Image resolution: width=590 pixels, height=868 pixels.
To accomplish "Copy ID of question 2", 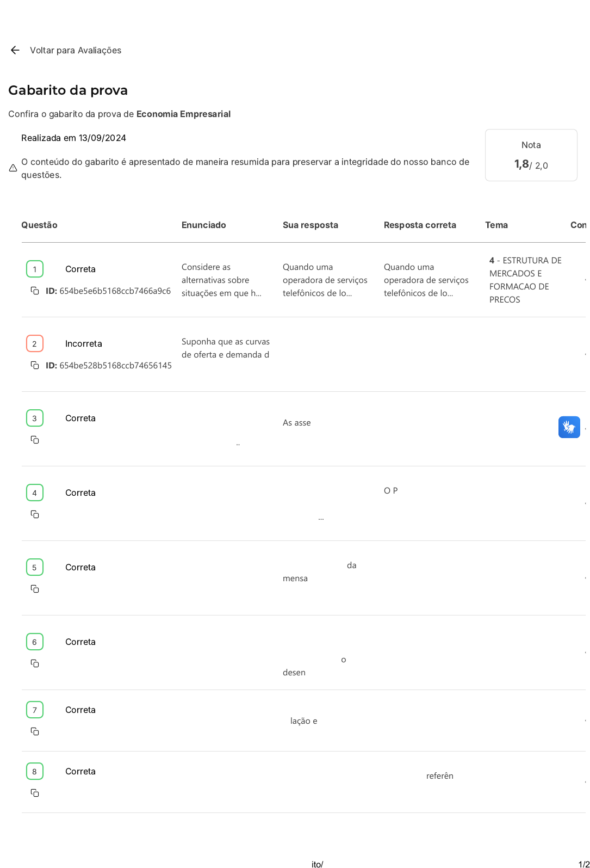I will pyautogui.click(x=35, y=365).
